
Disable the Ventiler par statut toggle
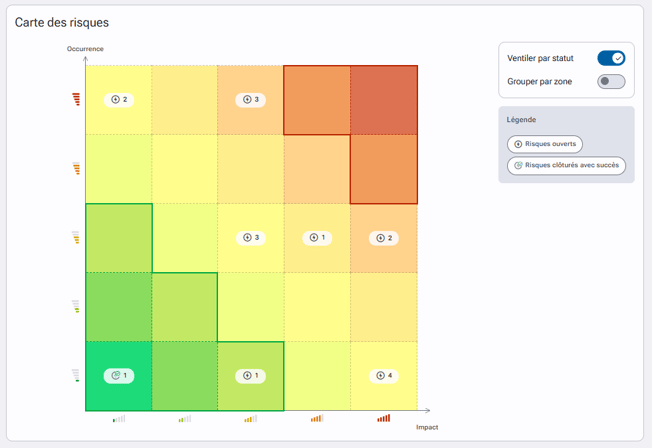coord(611,58)
